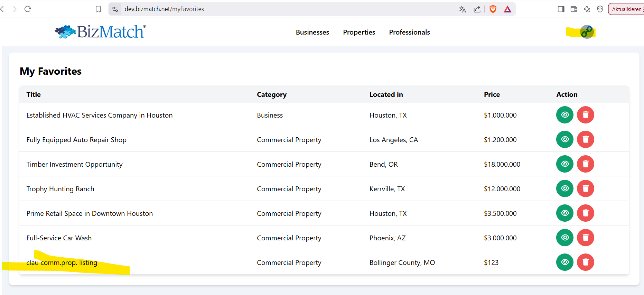View the clau comm.prop. listing

click(564, 262)
